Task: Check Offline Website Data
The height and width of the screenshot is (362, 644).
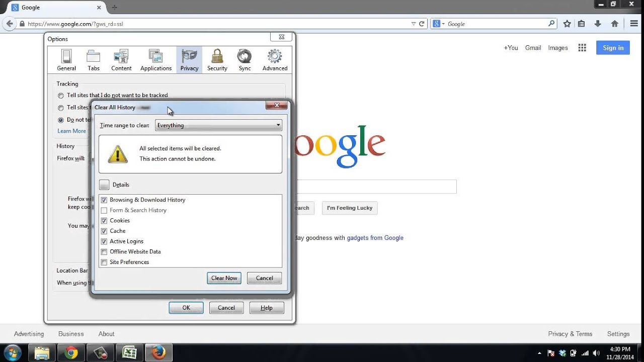Action: click(x=104, y=252)
